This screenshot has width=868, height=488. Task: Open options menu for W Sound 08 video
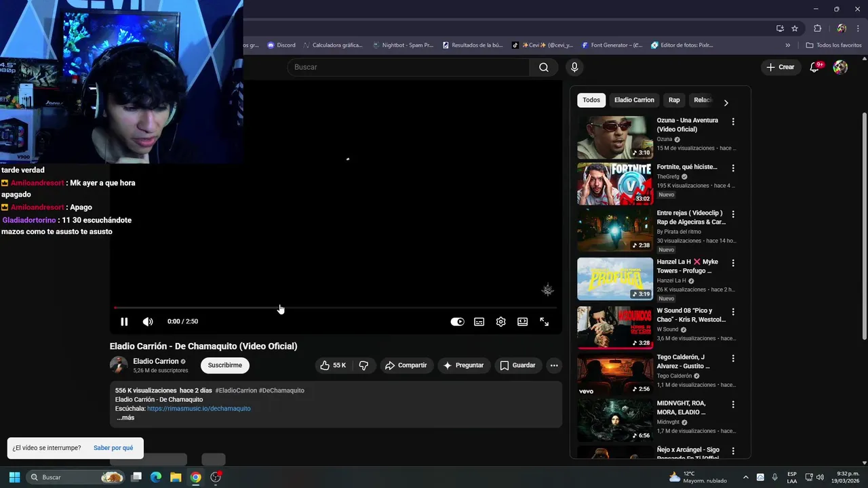733,312
